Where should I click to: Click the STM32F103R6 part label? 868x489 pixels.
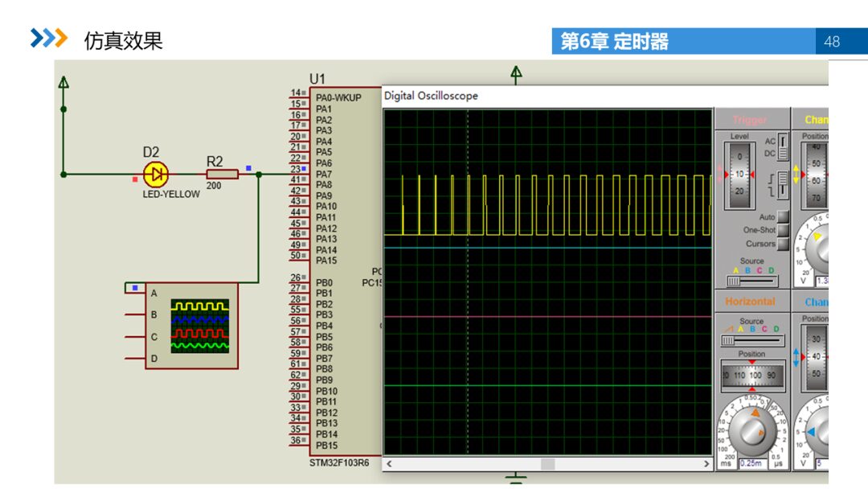[339, 463]
